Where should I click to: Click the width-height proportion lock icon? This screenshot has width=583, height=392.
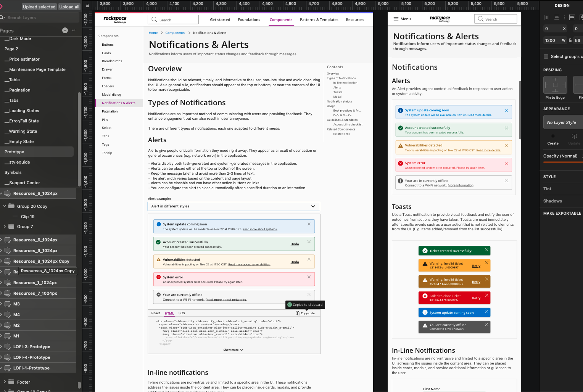click(x=570, y=40)
